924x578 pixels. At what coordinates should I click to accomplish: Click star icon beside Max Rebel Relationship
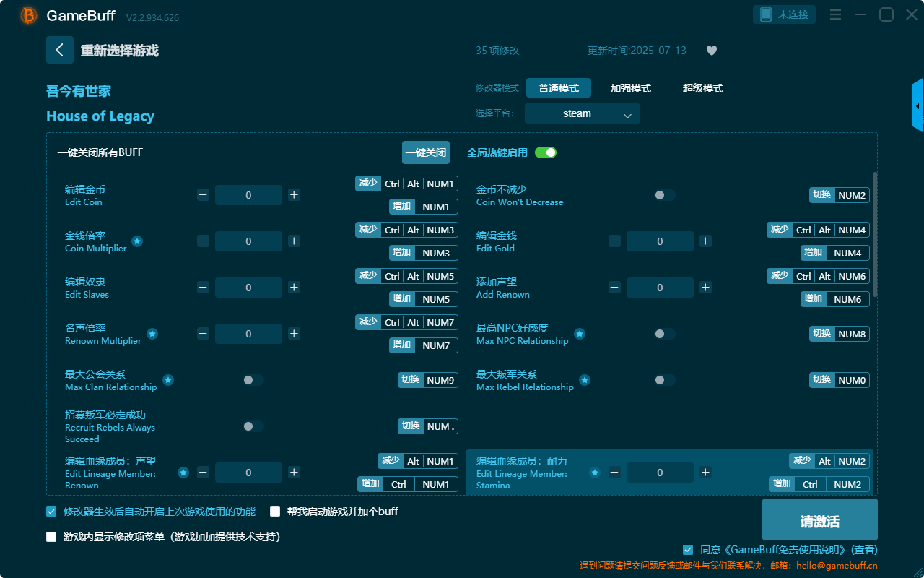point(585,380)
